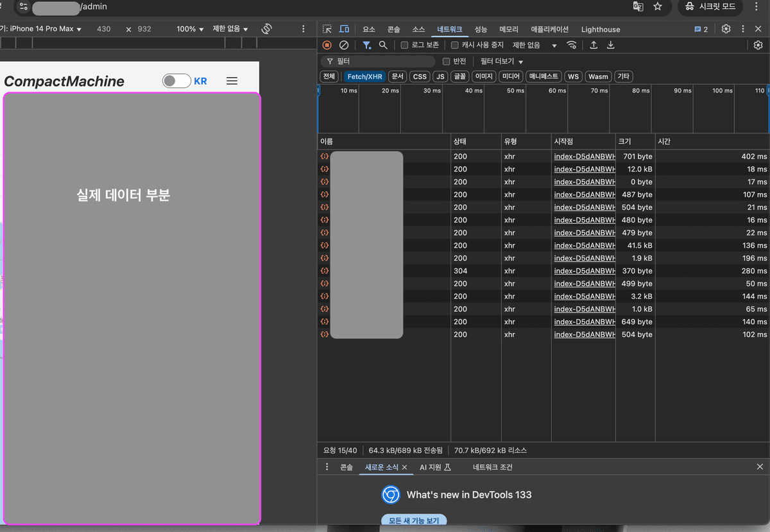Viewport: 770px width, 532px height.
Task: Open initiator link in the 370 byte row
Action: (x=584, y=271)
